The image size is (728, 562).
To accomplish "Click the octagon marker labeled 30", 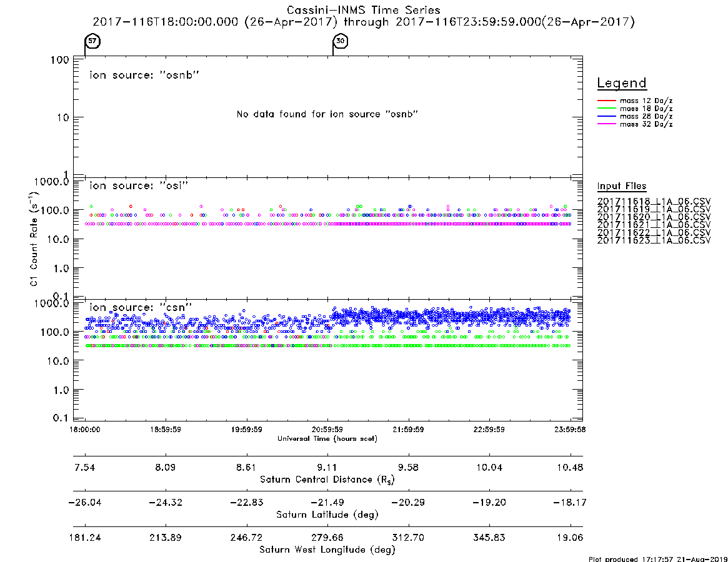I will 341,41.
